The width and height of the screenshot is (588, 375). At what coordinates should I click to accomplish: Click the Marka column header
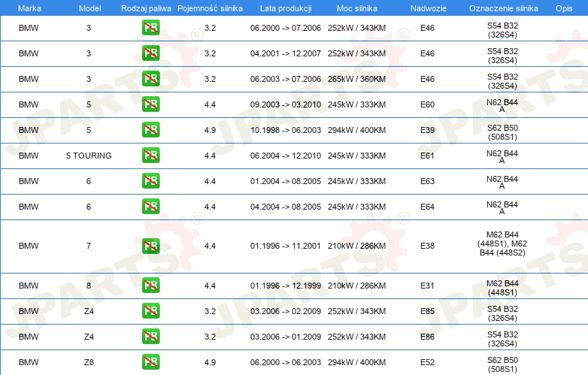29,7
